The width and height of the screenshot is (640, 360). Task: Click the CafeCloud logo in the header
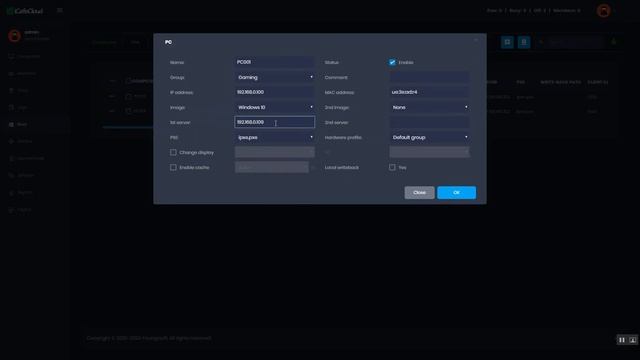[25, 11]
